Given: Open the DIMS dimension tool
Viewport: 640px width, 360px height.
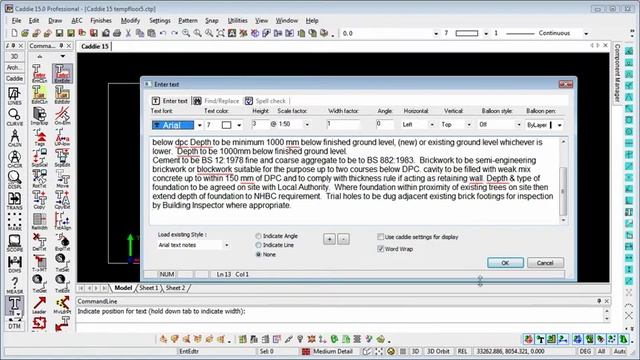Looking at the screenshot, I should 14,263.
